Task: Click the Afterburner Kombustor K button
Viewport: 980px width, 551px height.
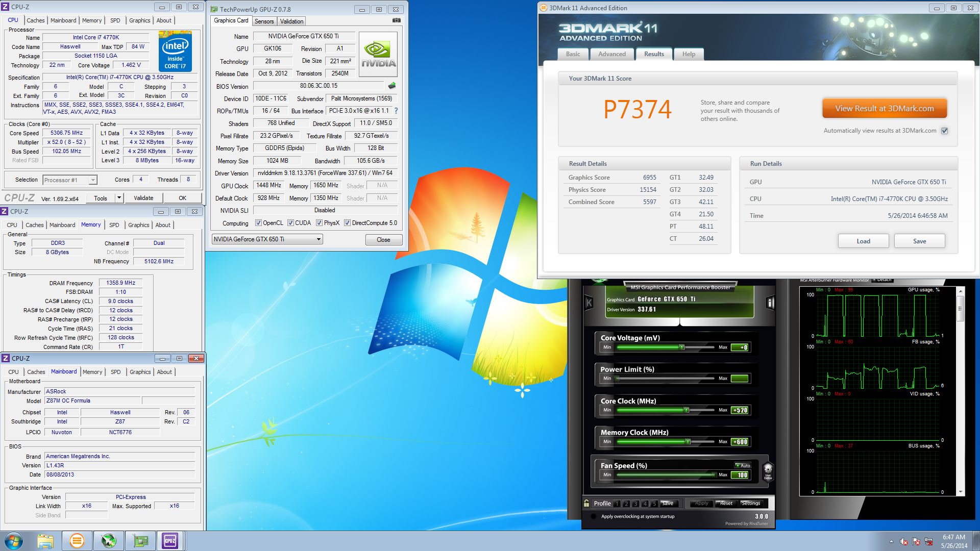Action: coord(589,303)
